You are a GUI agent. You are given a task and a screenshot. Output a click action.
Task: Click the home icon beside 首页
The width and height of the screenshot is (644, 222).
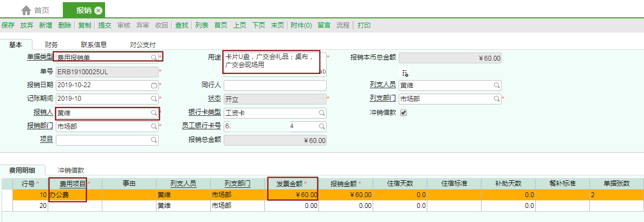[25, 10]
